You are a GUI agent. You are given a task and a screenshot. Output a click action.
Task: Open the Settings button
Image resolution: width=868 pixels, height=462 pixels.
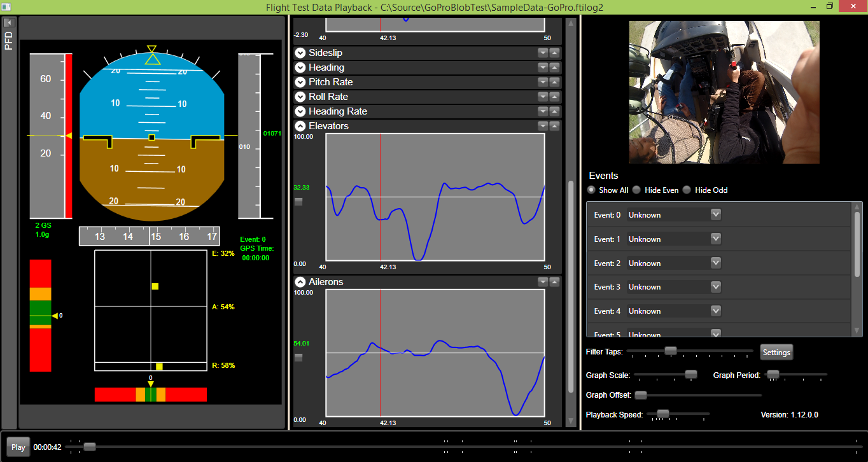(x=776, y=352)
